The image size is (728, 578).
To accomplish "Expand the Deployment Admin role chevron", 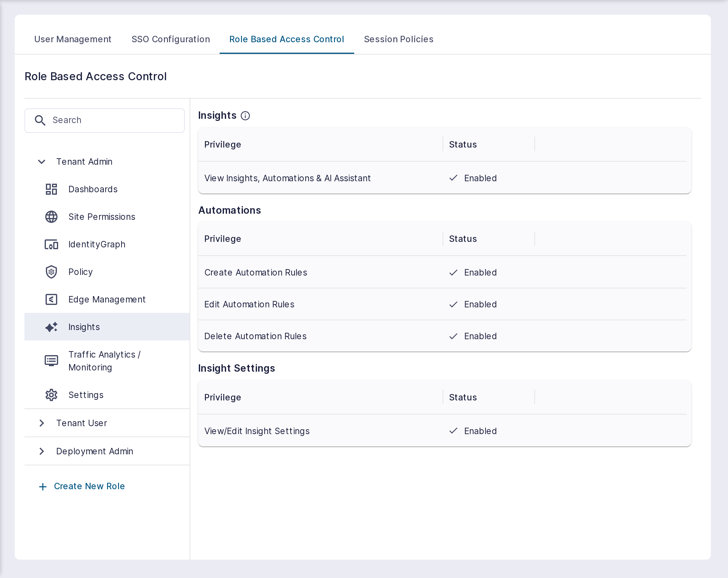I will [x=42, y=451].
